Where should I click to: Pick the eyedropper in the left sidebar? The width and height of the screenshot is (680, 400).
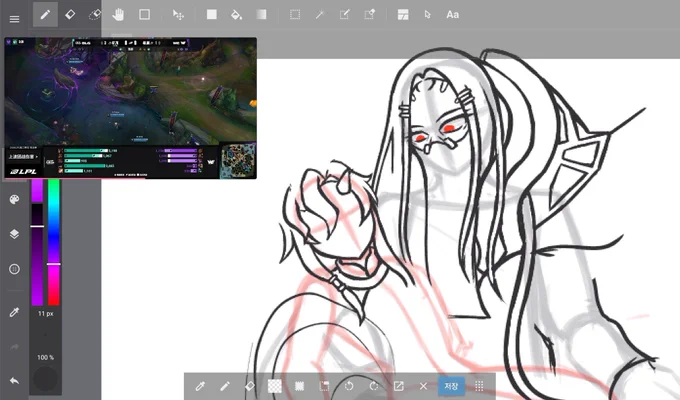pyautogui.click(x=14, y=312)
